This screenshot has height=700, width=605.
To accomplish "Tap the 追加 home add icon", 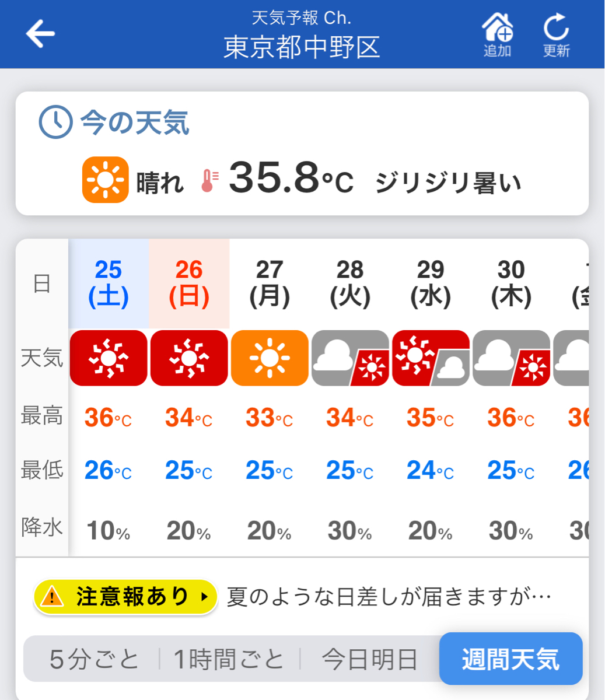I will point(497,34).
